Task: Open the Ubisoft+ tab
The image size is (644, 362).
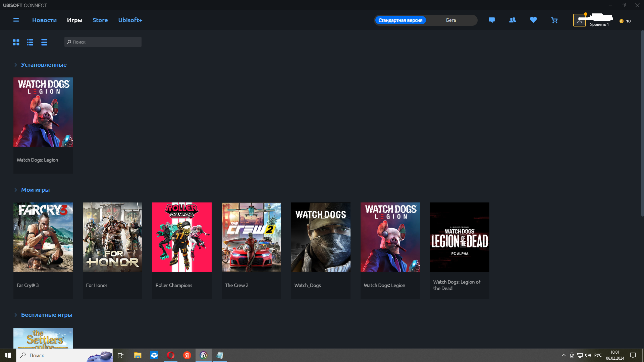Action: click(130, 20)
